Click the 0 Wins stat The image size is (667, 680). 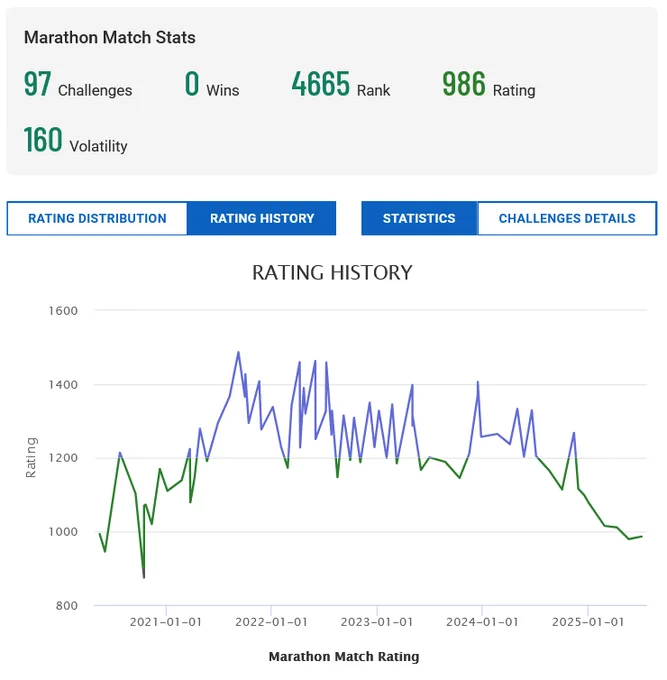(x=212, y=85)
